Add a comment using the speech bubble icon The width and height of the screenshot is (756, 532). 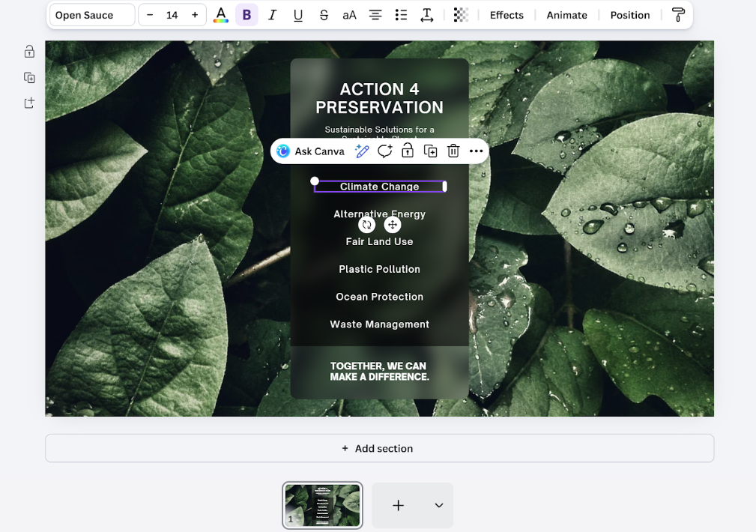tap(384, 151)
